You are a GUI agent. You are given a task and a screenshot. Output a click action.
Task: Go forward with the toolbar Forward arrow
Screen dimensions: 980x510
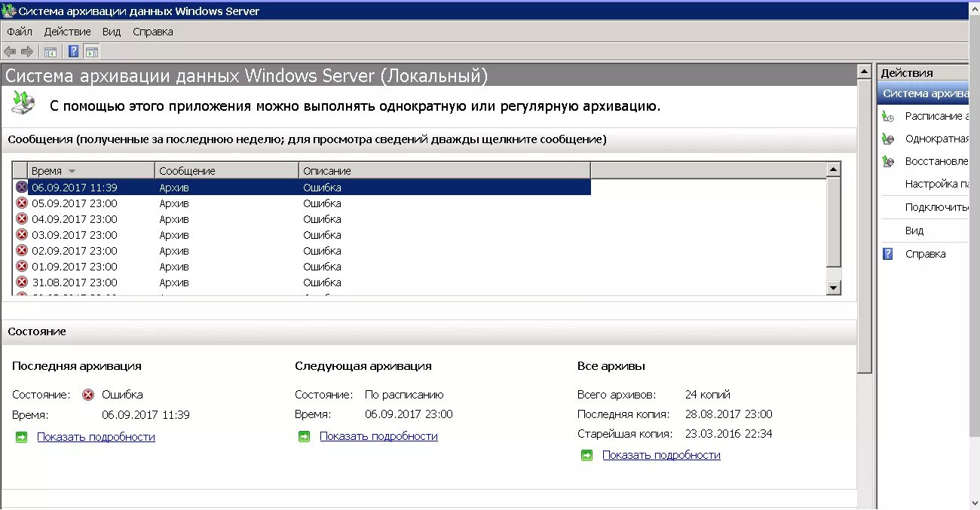(x=27, y=51)
